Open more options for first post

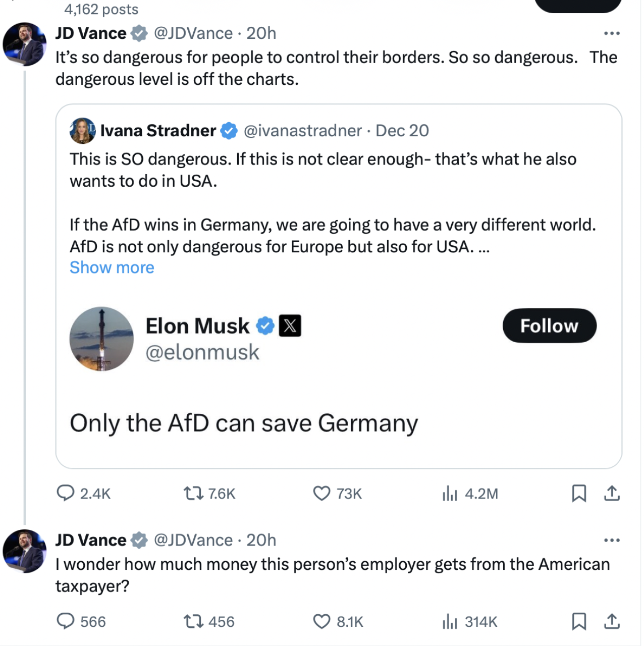(x=612, y=33)
